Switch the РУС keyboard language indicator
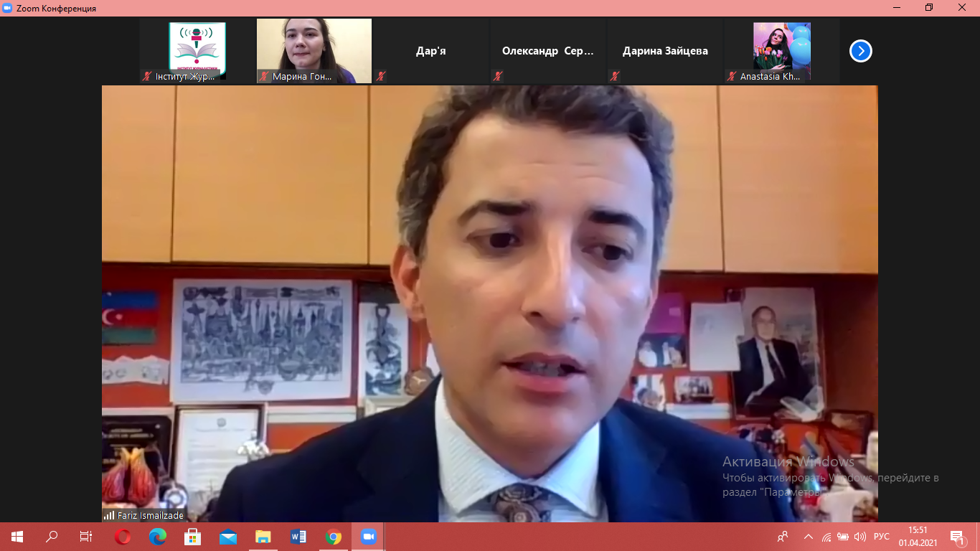The height and width of the screenshot is (551, 980). pos(881,537)
